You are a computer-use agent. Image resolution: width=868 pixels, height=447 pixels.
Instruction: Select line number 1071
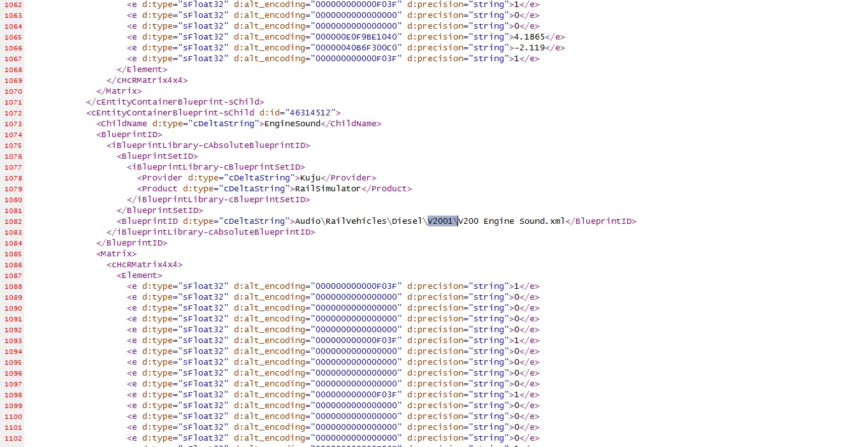click(13, 102)
